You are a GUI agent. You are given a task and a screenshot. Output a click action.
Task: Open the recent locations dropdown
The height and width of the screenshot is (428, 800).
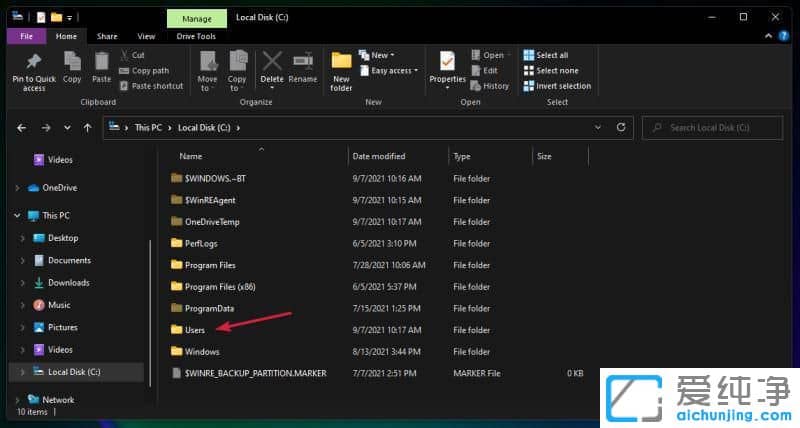(x=67, y=128)
